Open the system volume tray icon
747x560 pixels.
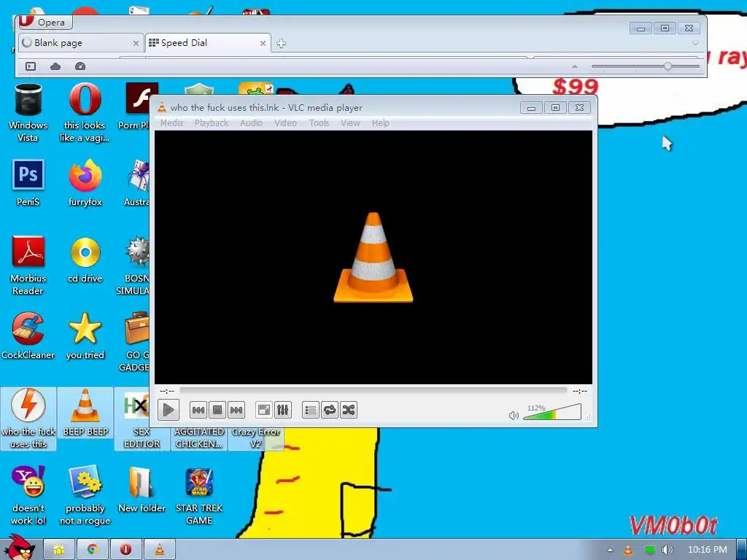667,550
